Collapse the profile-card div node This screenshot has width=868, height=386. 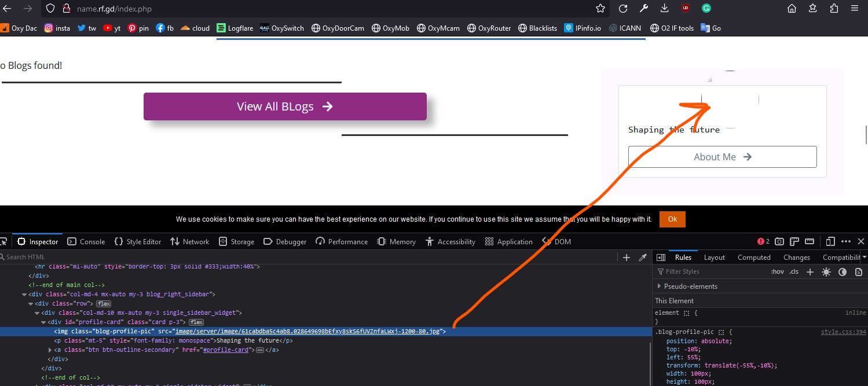tap(43, 322)
